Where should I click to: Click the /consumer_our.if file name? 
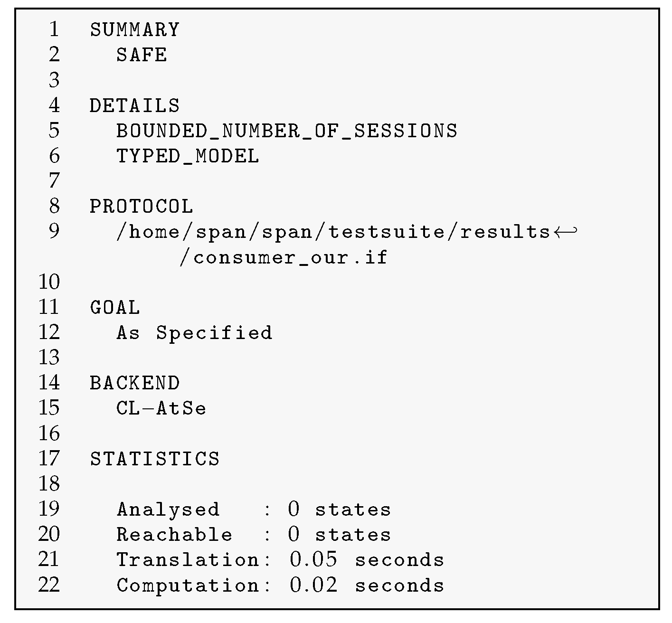(284, 257)
